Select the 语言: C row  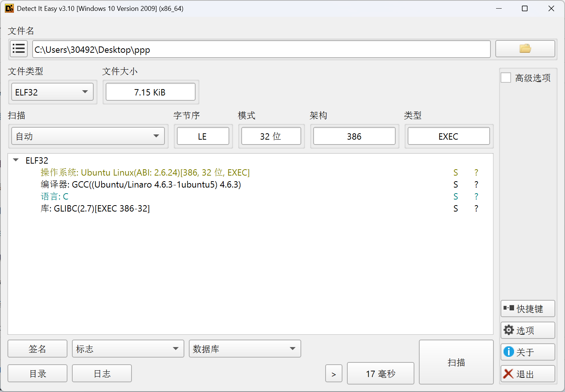250,197
